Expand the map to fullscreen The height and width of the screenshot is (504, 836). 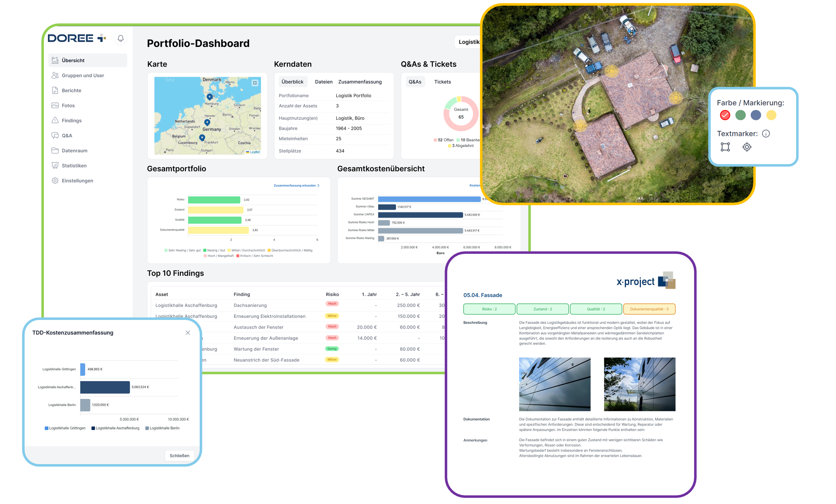coord(255,83)
